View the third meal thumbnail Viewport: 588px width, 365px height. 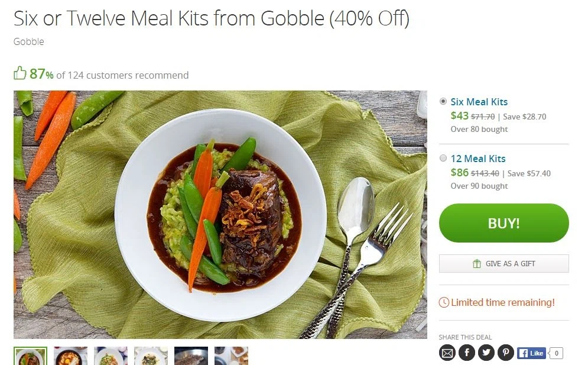[111, 356]
